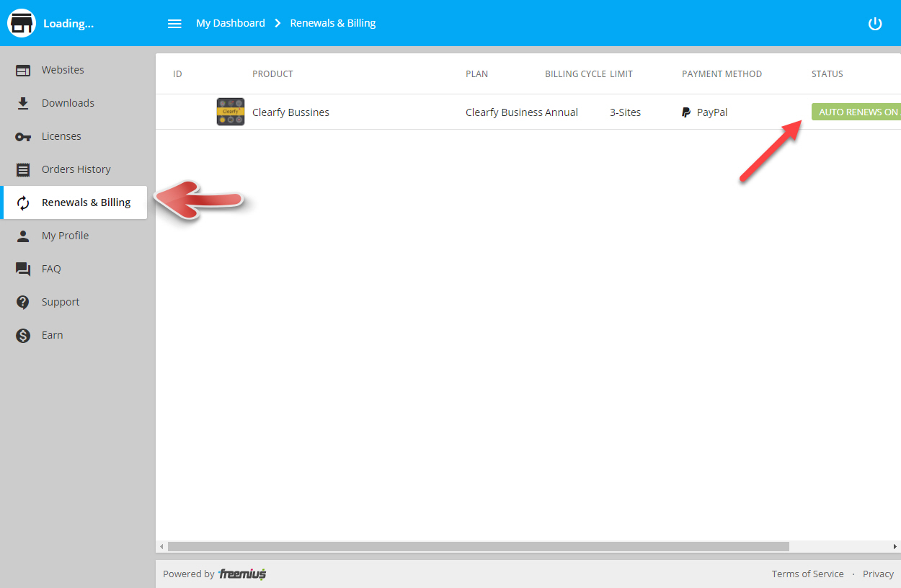Click the BILLING CYCLE column header
This screenshot has width=901, height=588.
click(575, 73)
